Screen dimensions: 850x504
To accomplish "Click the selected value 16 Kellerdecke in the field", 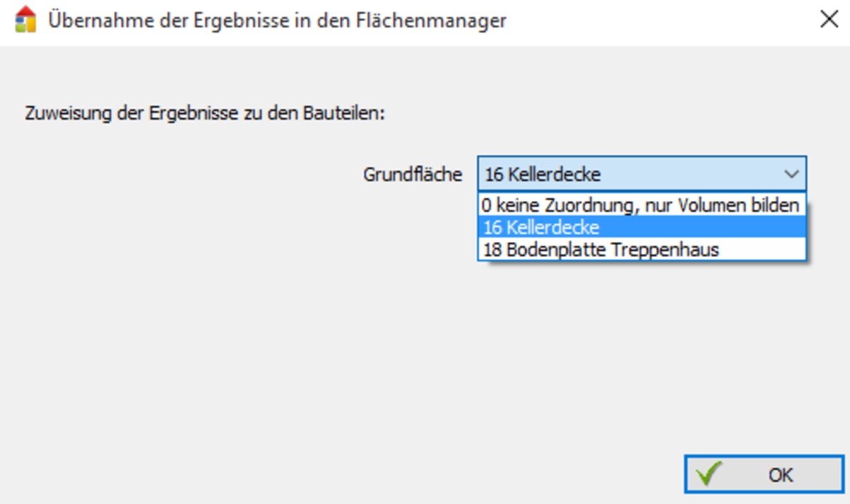I will click(x=543, y=174).
